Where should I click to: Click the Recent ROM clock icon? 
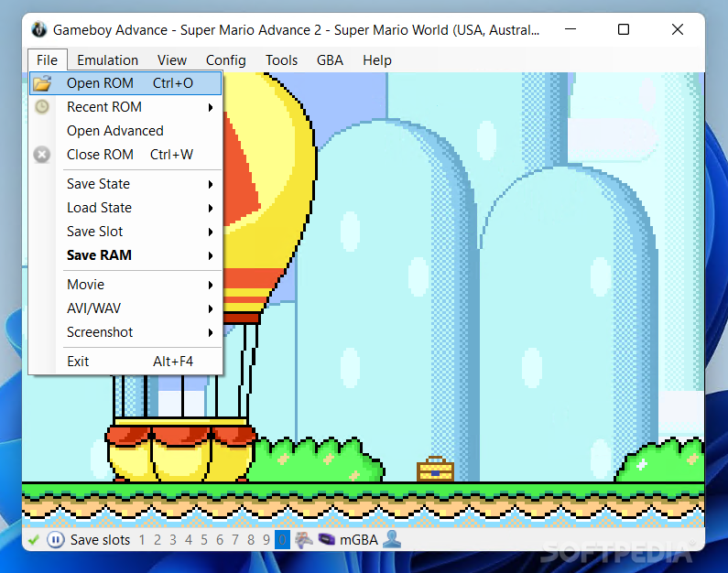pos(42,107)
